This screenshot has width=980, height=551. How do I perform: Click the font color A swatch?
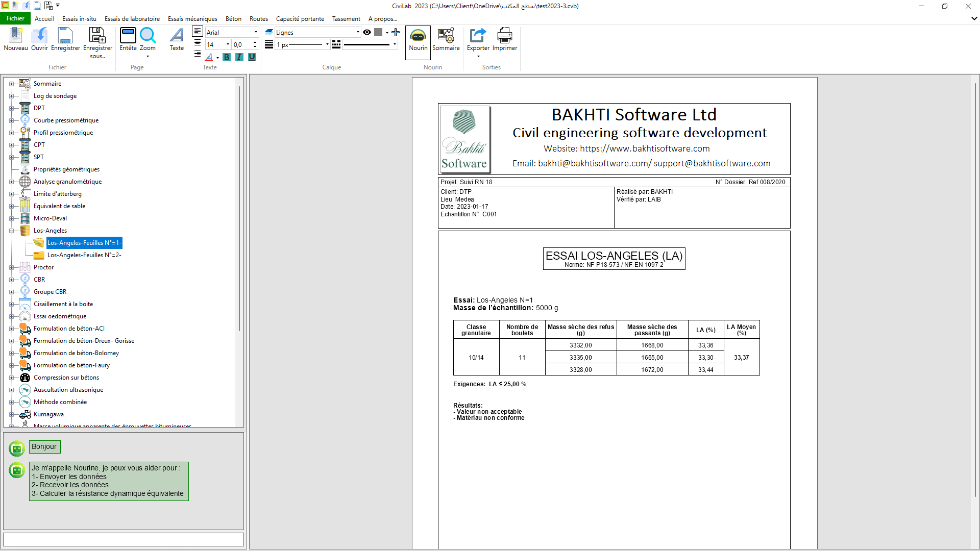(209, 58)
